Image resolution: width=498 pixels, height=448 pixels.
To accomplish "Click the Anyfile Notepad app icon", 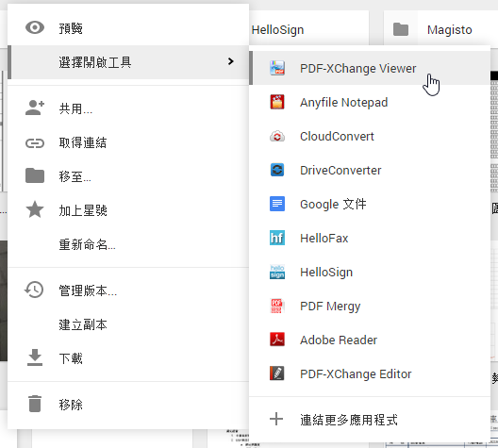I will pos(277,102).
